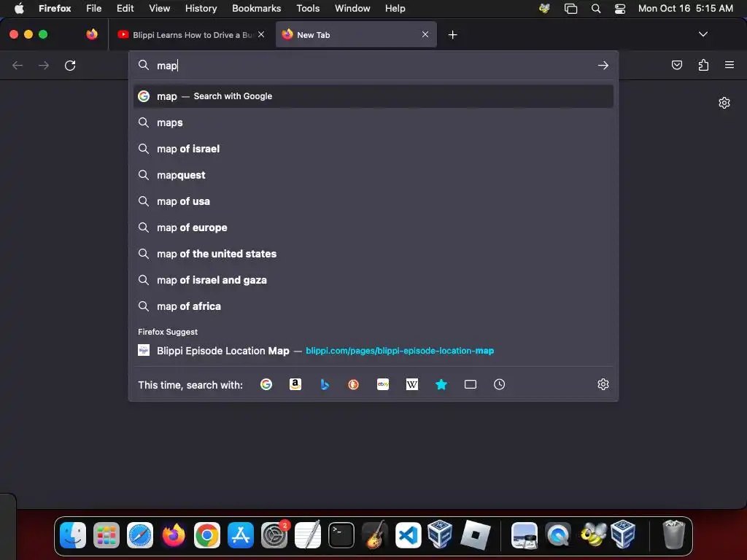Close the Blippi YouTube tab
The width and height of the screenshot is (747, 560).
[261, 34]
